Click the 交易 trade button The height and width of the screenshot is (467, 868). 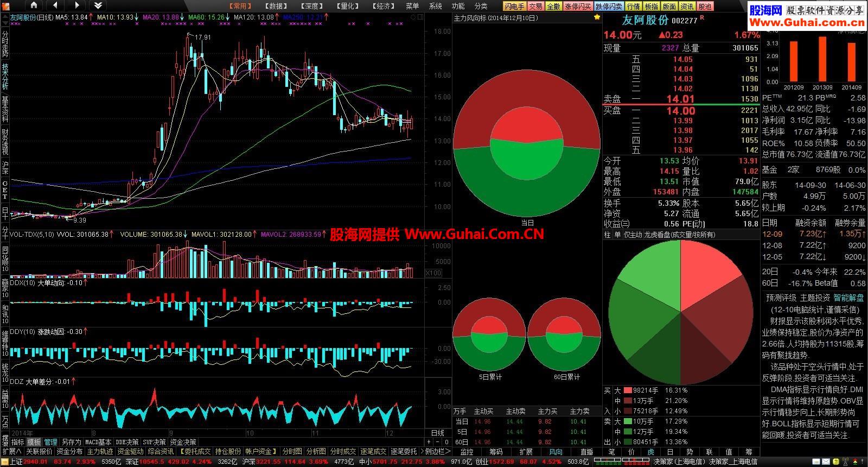535,6
